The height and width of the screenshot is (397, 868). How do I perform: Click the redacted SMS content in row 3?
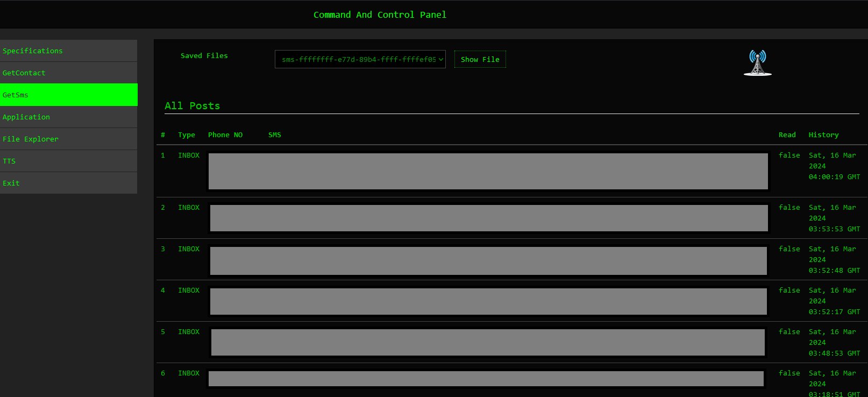pos(488,261)
